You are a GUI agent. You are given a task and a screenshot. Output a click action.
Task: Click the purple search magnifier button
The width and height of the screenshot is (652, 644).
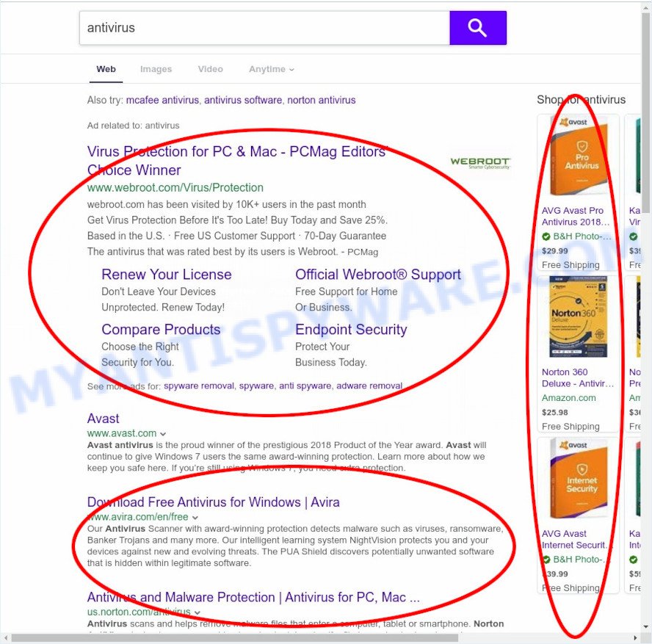(x=477, y=28)
